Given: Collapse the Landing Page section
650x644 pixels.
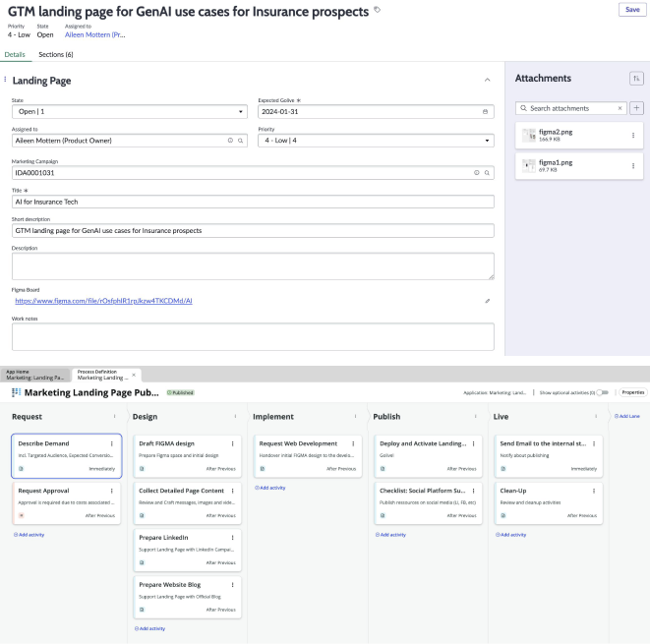Looking at the screenshot, I should tap(488, 80).
